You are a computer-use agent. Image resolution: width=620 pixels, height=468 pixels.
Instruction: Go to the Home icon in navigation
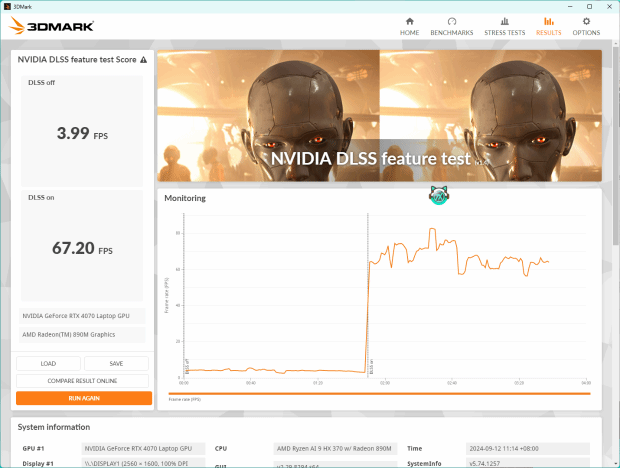point(410,21)
